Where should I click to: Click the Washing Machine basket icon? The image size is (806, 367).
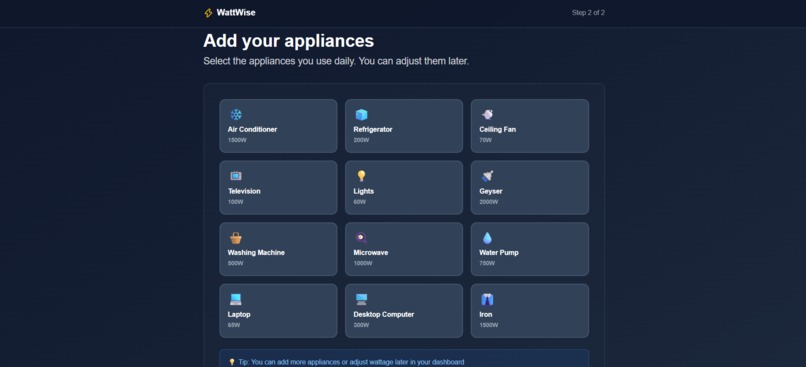point(236,238)
